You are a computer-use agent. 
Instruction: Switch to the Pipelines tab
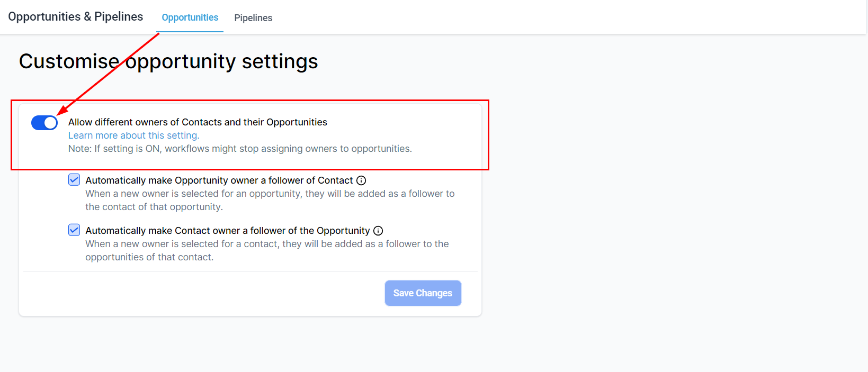pyautogui.click(x=253, y=18)
